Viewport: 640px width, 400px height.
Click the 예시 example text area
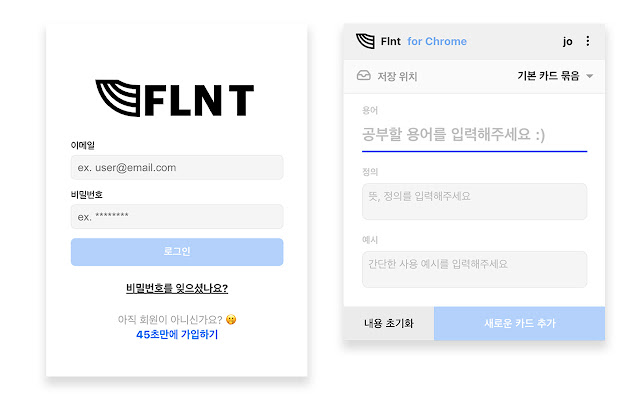474,269
